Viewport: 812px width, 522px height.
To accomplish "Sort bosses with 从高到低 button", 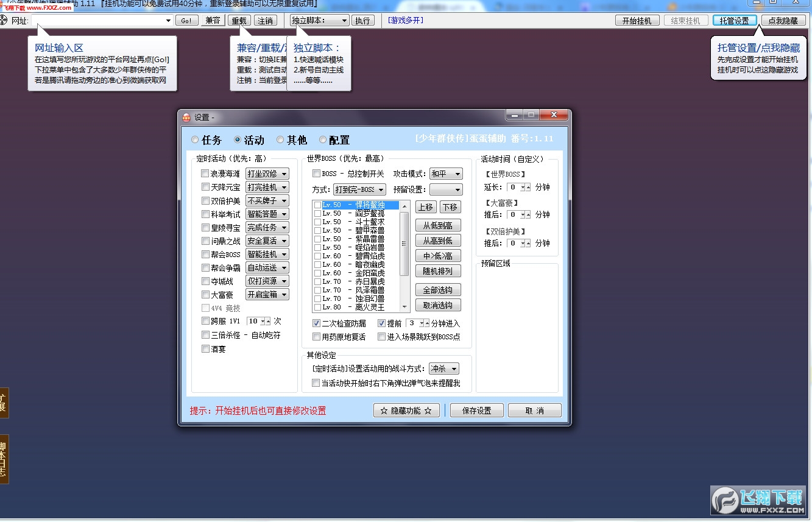I will [438, 241].
